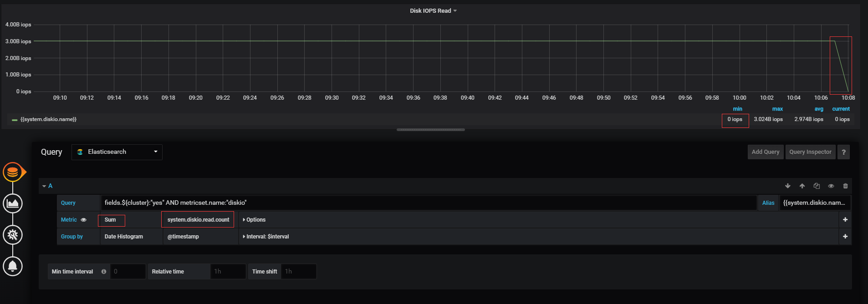Viewport: 868px width, 304px height.
Task: Toggle the Metric row eye icon
Action: tap(83, 220)
